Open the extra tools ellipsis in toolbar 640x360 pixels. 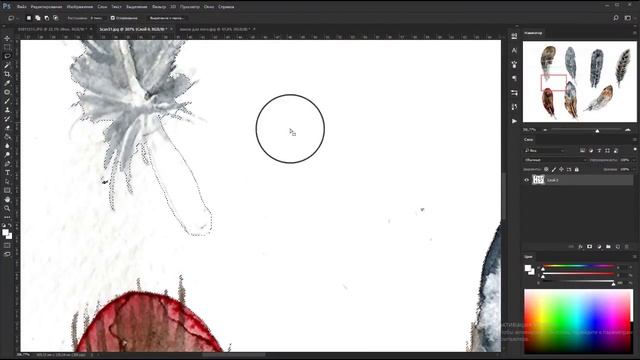[7, 217]
